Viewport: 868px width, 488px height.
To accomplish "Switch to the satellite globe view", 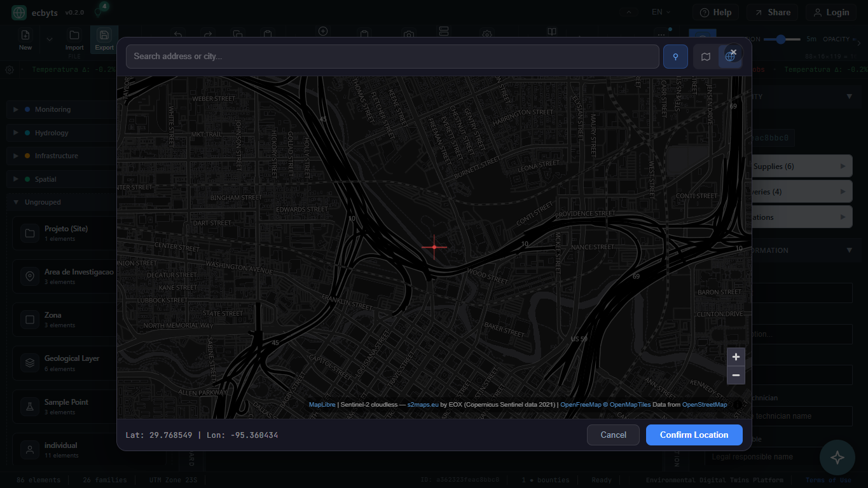I will 729,57.
